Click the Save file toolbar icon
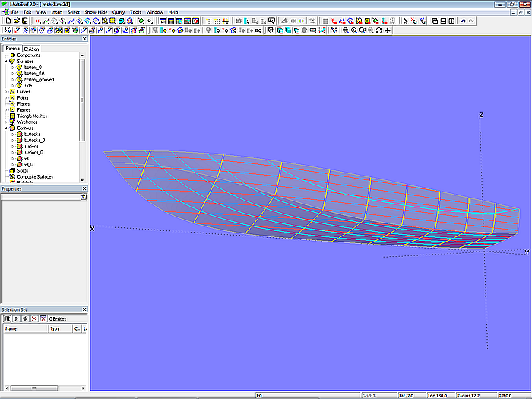The height and width of the screenshot is (399, 532). (x=25, y=21)
